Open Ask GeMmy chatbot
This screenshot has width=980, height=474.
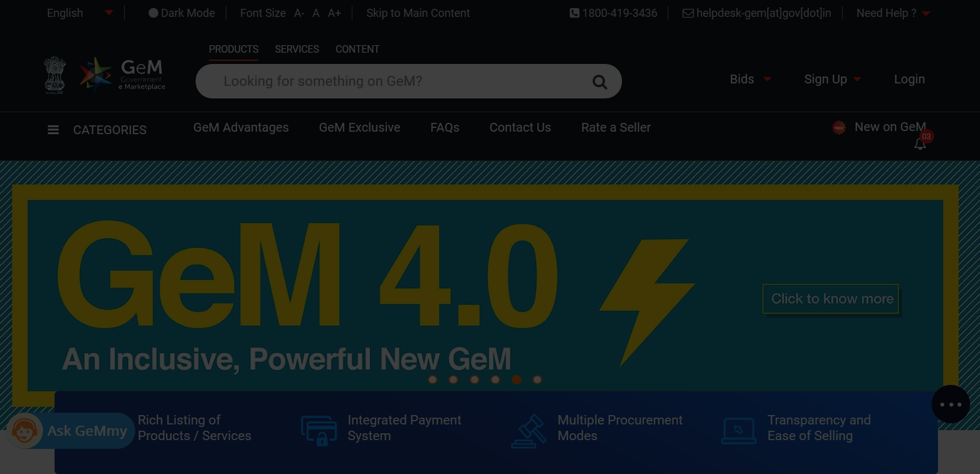coord(70,431)
